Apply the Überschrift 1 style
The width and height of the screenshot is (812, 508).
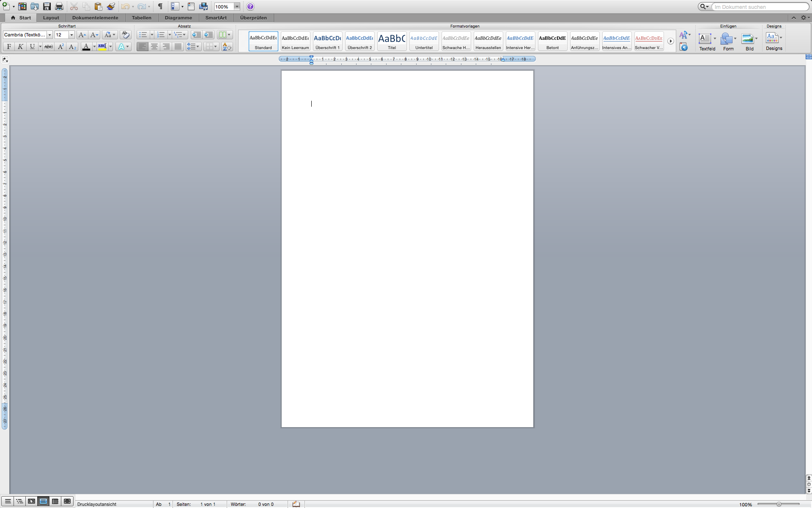327,41
